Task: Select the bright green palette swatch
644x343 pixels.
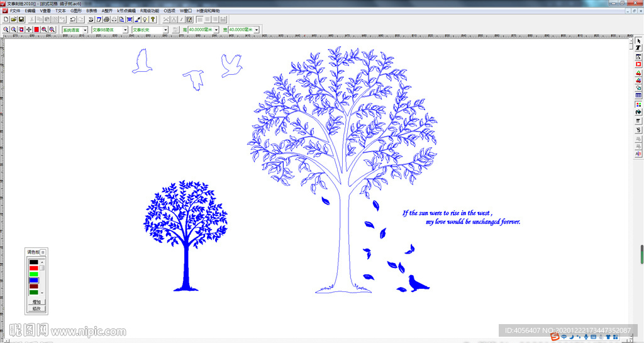Action: click(x=34, y=274)
